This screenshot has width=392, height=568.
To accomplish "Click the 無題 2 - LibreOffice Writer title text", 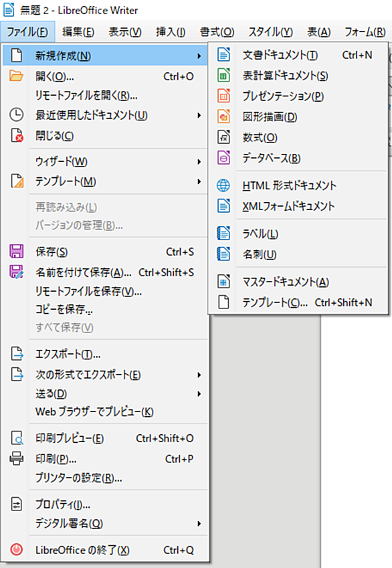I will [79, 10].
